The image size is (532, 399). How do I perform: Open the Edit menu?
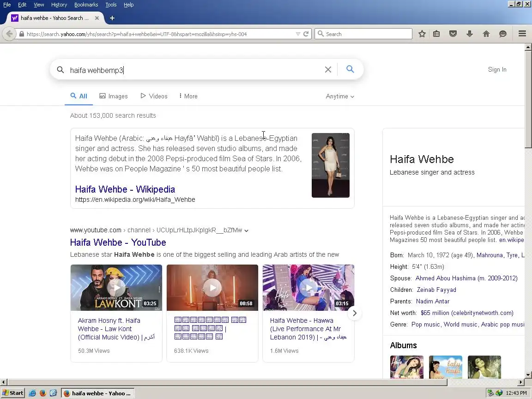click(x=22, y=5)
